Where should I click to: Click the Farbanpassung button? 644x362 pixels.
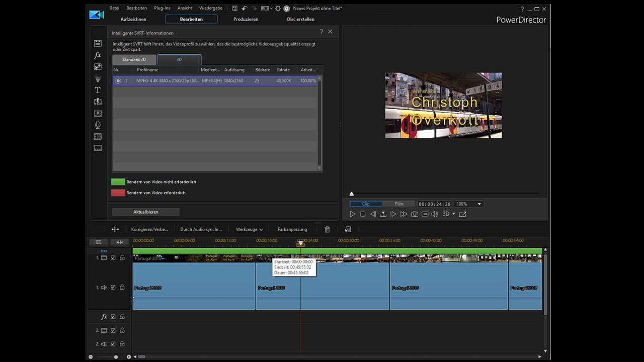point(292,229)
